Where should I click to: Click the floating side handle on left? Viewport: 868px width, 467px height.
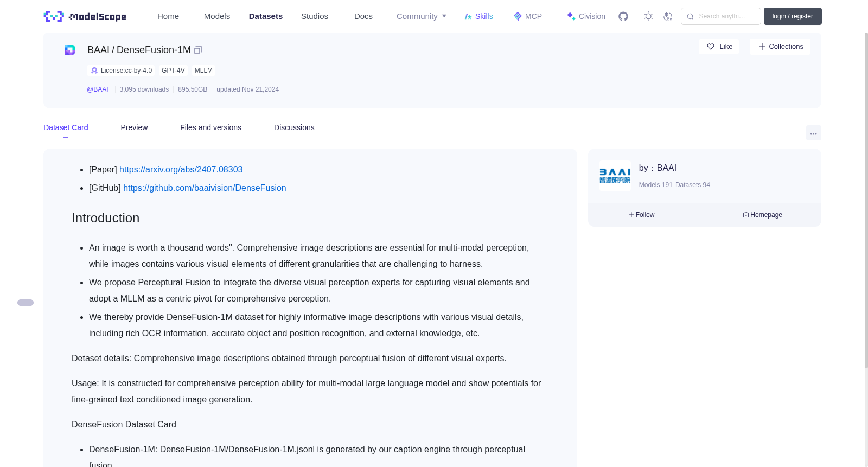(25, 303)
